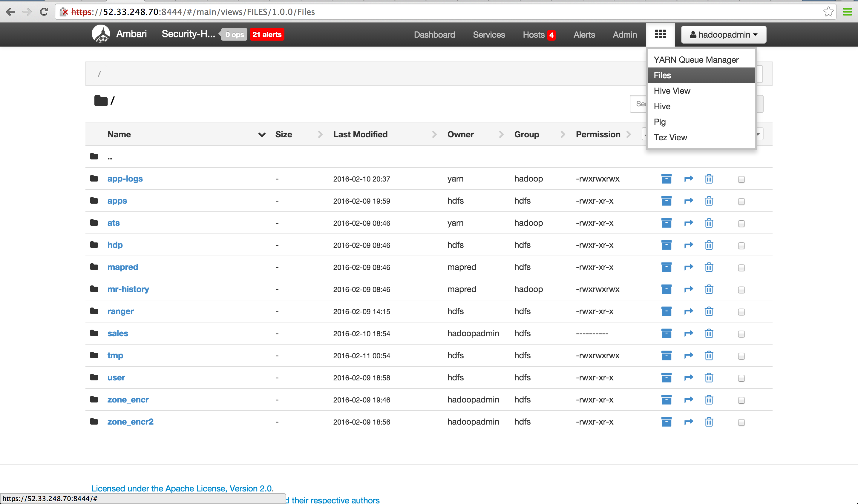
Task: Open the Chrome hamburger menu
Action: coord(848,12)
